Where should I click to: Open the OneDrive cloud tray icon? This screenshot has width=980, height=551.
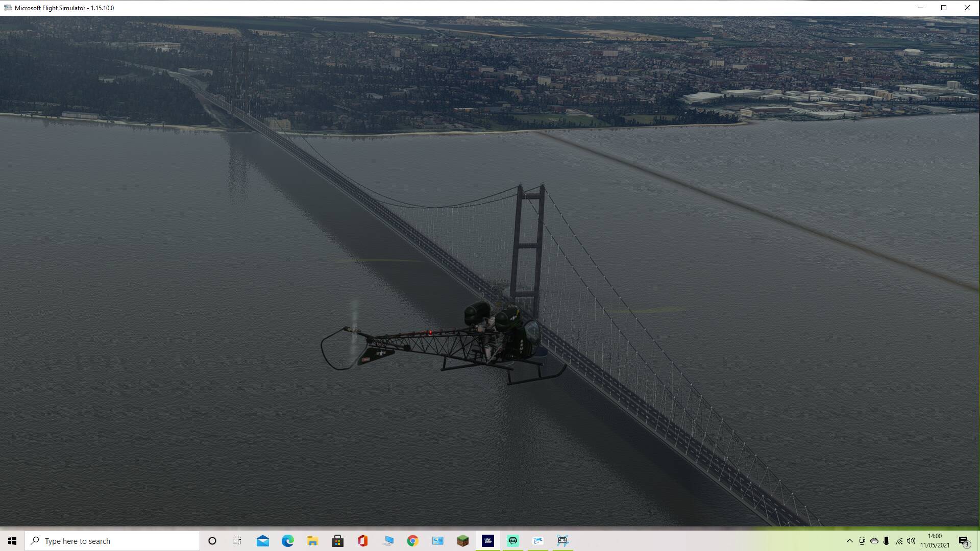coord(874,541)
